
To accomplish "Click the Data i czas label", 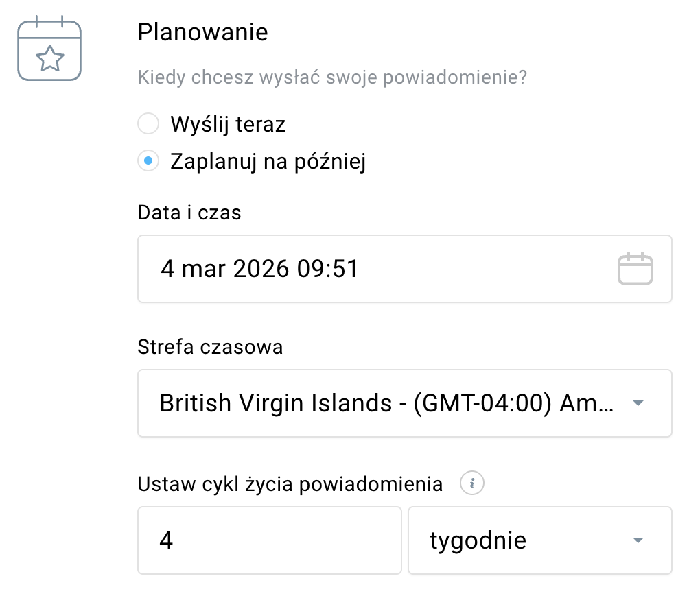I will tap(189, 213).
